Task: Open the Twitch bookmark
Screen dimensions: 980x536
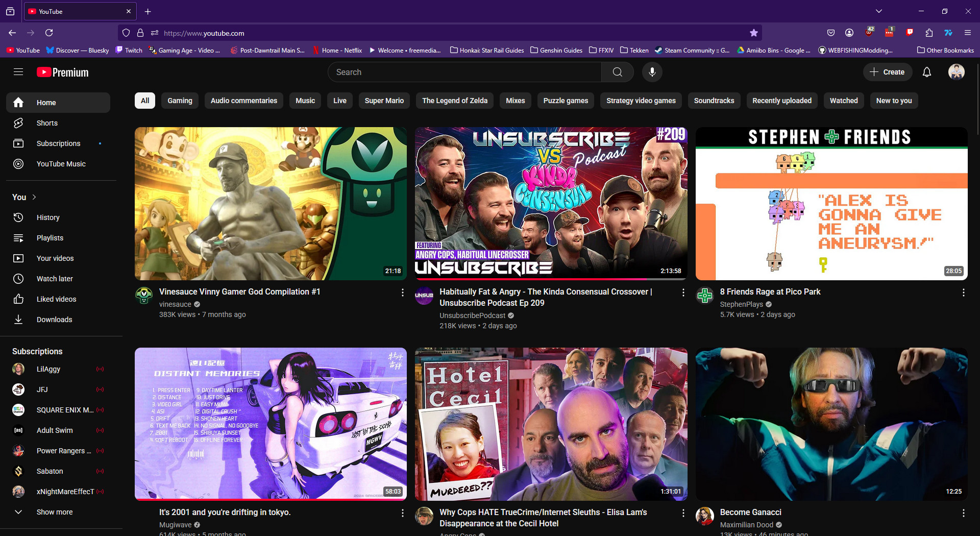Action: pos(129,50)
